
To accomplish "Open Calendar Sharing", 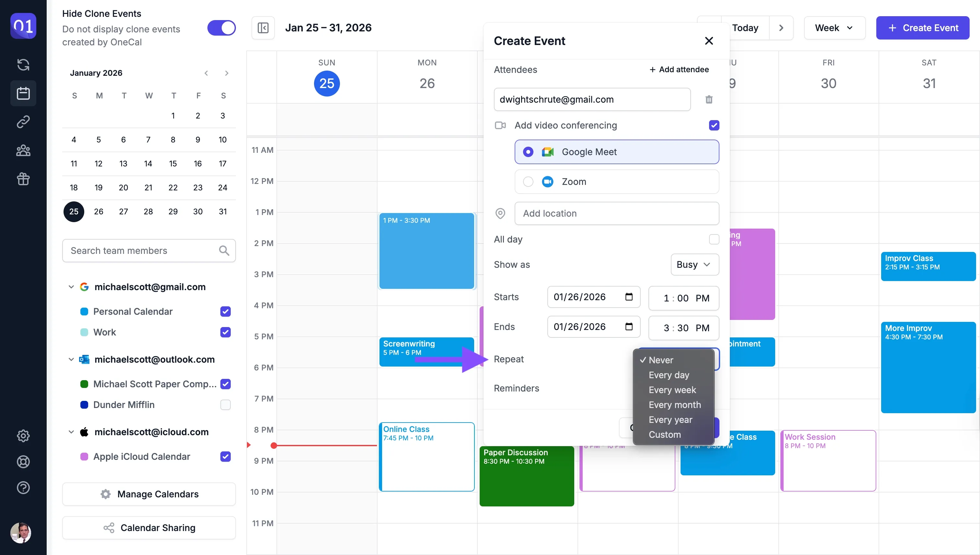I will [149, 527].
